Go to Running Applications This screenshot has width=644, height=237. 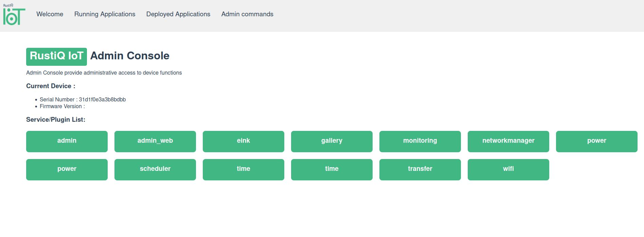click(x=105, y=14)
